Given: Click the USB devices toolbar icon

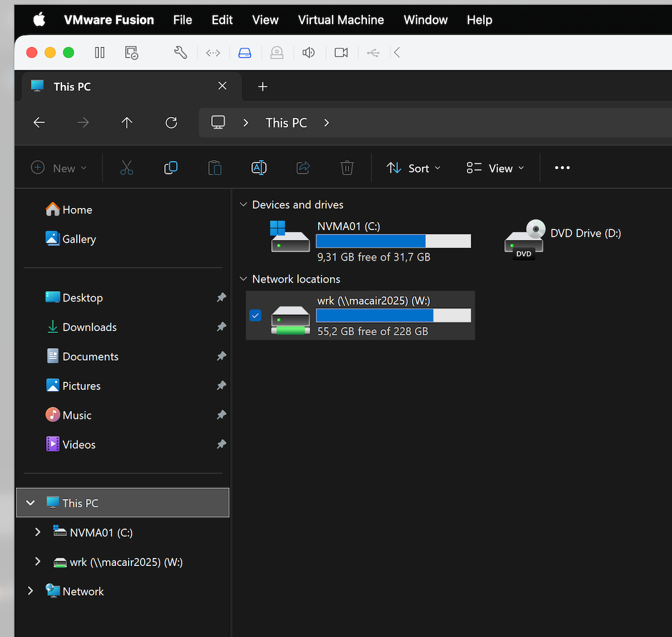Looking at the screenshot, I should (x=373, y=53).
